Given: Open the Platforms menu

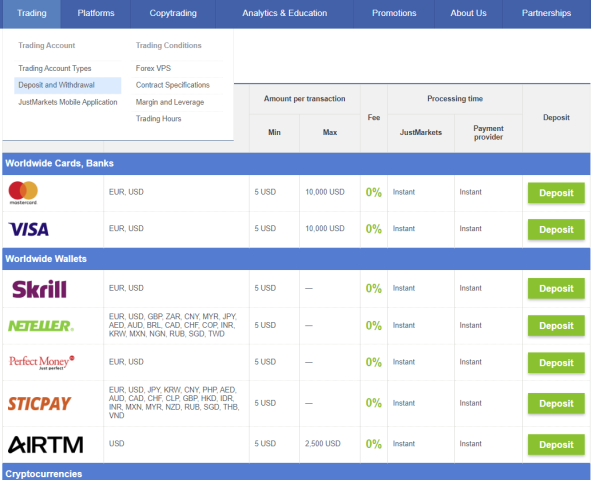Looking at the screenshot, I should [96, 13].
